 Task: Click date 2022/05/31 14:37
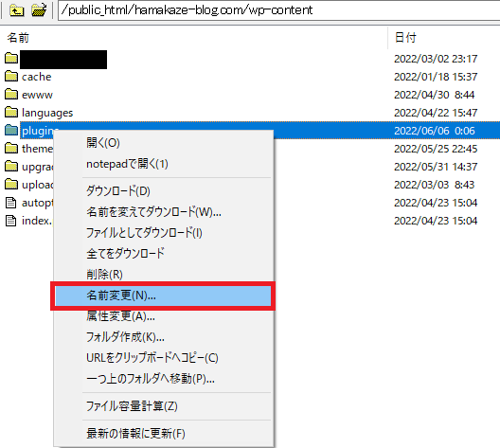pyautogui.click(x=436, y=167)
